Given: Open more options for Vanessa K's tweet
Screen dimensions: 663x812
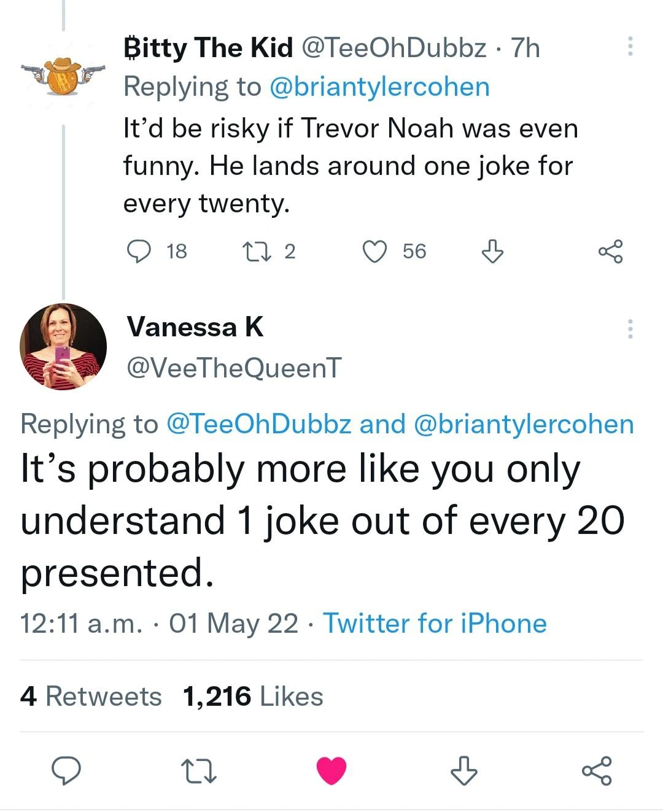Looking at the screenshot, I should point(629,330).
